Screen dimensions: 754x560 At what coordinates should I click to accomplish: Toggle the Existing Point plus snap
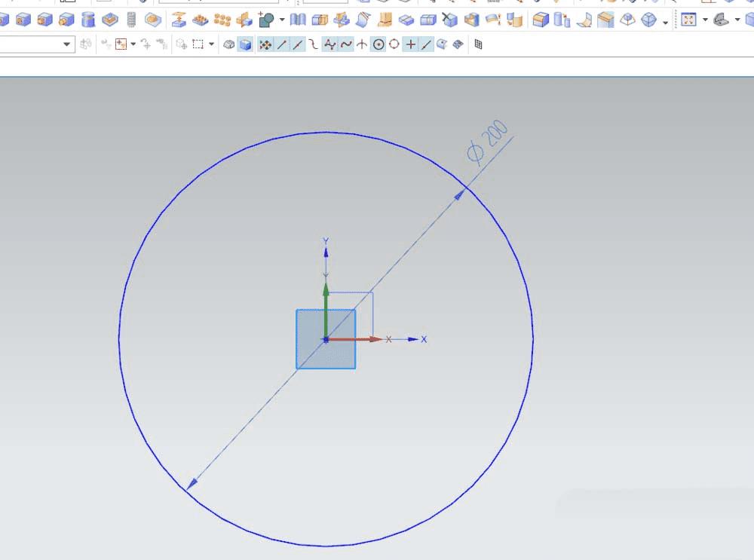click(x=411, y=44)
